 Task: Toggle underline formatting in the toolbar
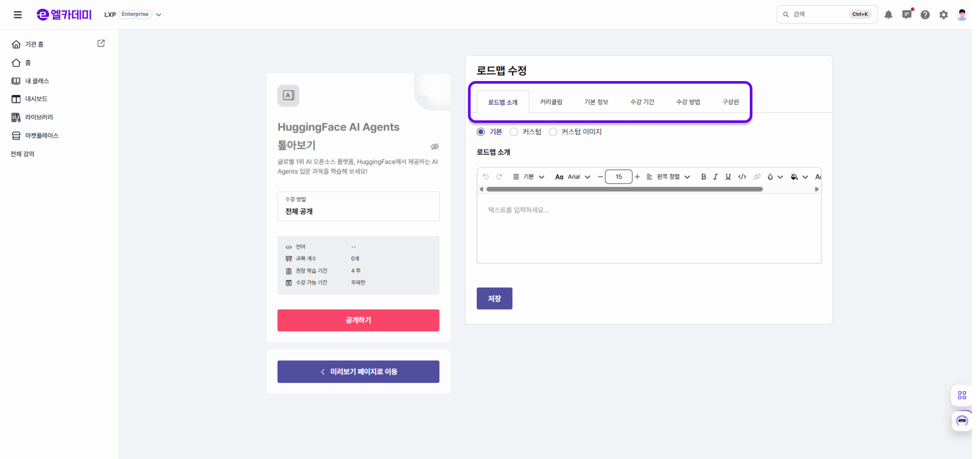click(728, 177)
